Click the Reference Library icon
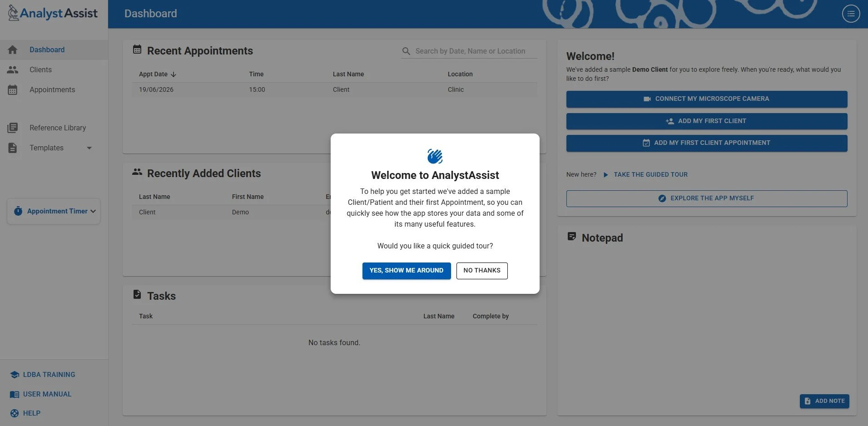 coord(13,128)
